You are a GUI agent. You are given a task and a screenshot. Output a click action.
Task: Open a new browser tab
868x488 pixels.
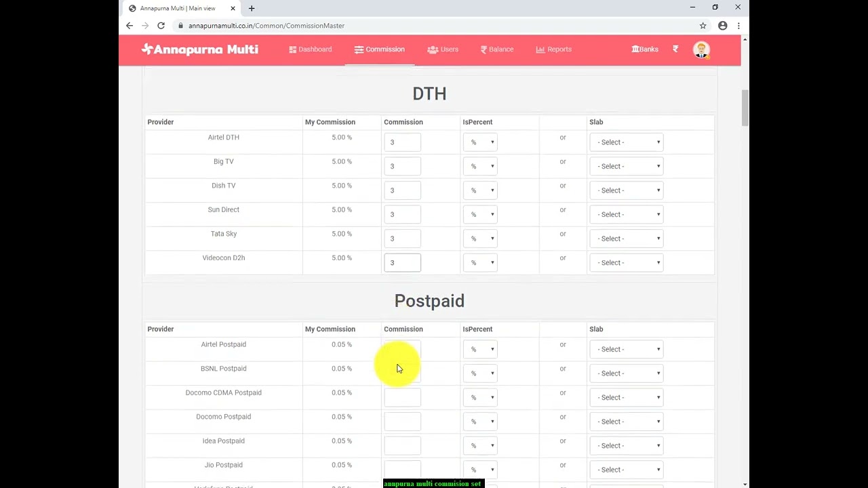(252, 8)
